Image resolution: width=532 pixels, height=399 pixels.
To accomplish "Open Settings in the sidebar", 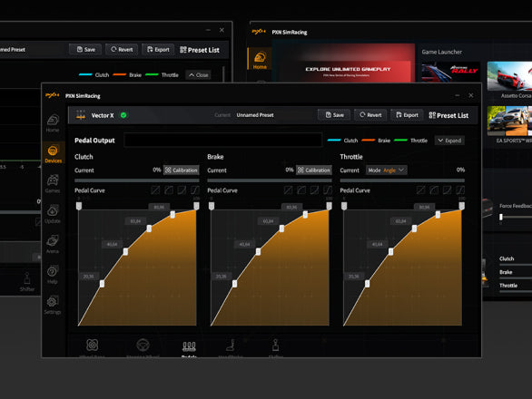I will point(53,305).
